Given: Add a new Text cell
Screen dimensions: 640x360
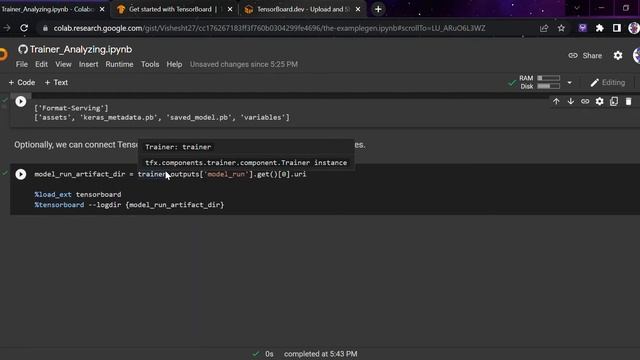Looking at the screenshot, I should tap(56, 82).
